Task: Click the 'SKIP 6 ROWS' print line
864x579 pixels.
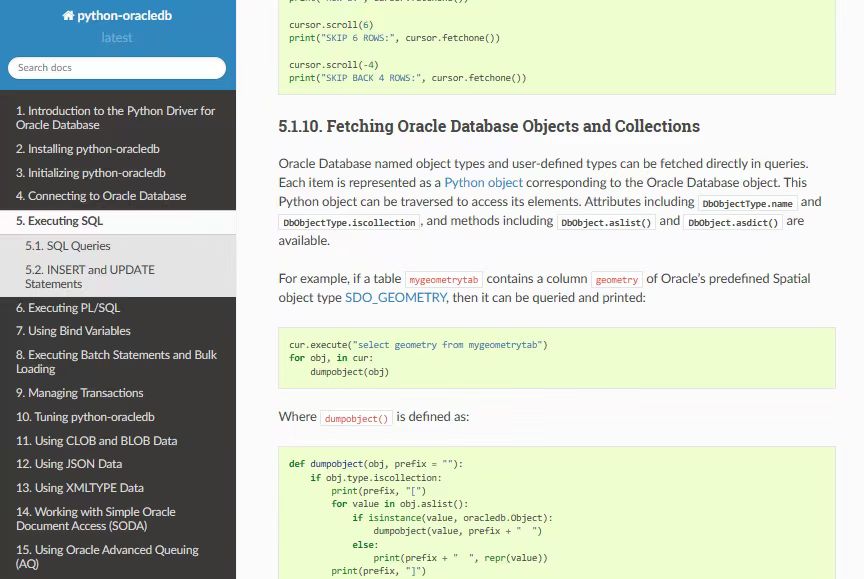Action: (x=395, y=38)
